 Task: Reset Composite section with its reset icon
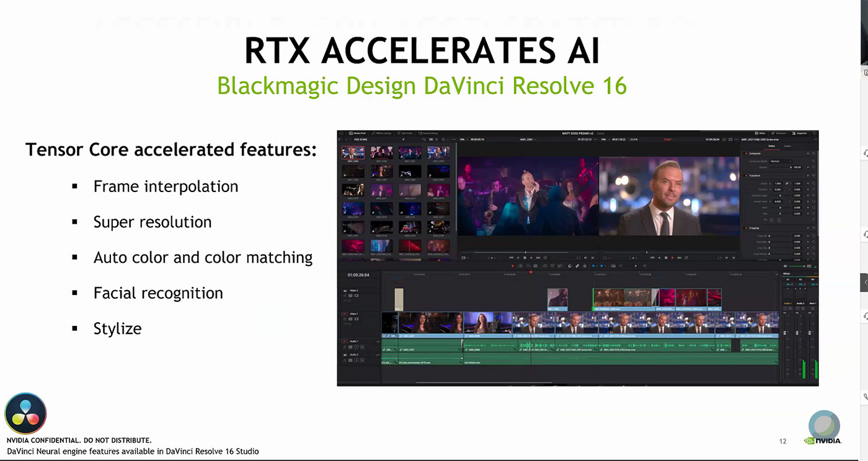coord(814,154)
